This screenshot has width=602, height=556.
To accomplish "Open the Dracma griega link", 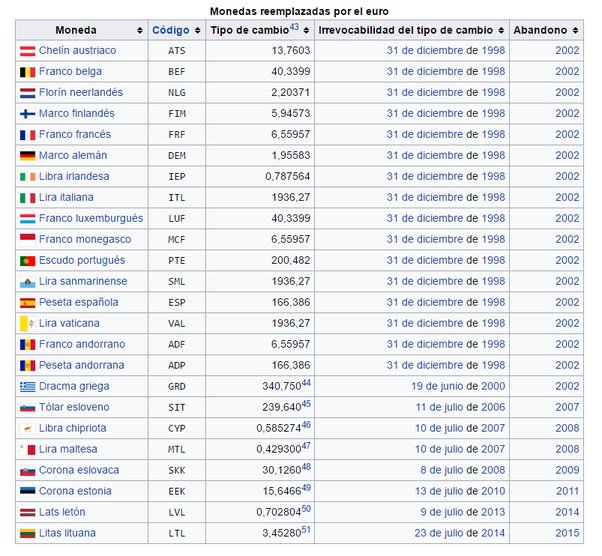I will click(x=74, y=386).
